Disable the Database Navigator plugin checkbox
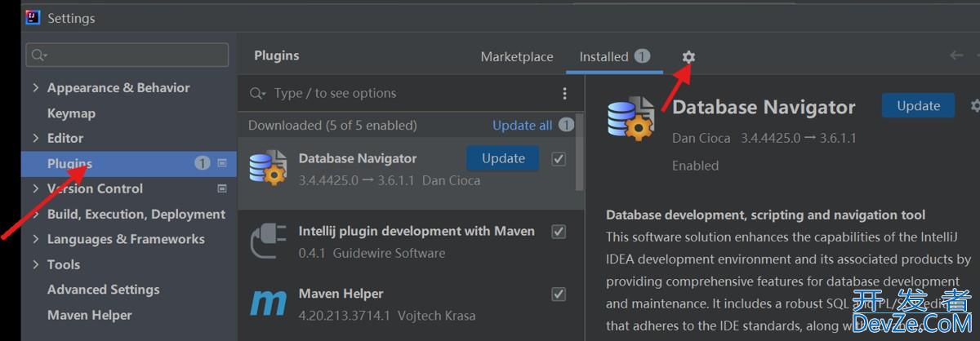 pos(559,159)
